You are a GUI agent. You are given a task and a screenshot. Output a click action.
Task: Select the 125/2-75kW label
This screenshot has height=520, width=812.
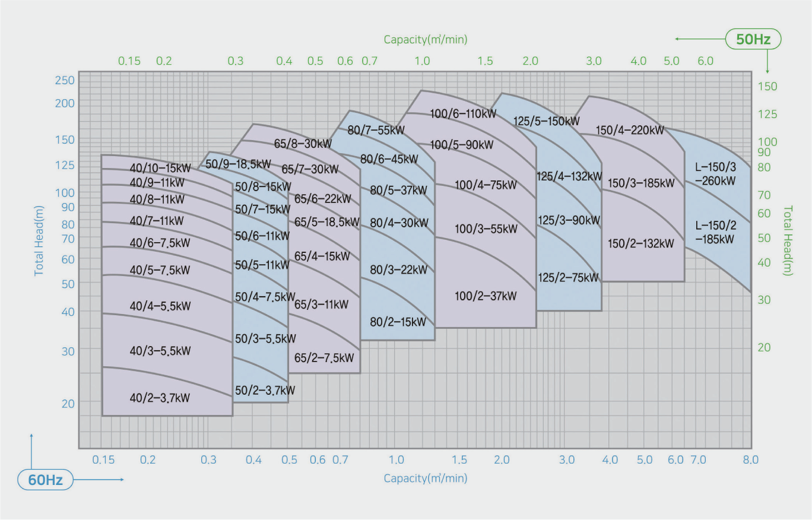pyautogui.click(x=569, y=278)
